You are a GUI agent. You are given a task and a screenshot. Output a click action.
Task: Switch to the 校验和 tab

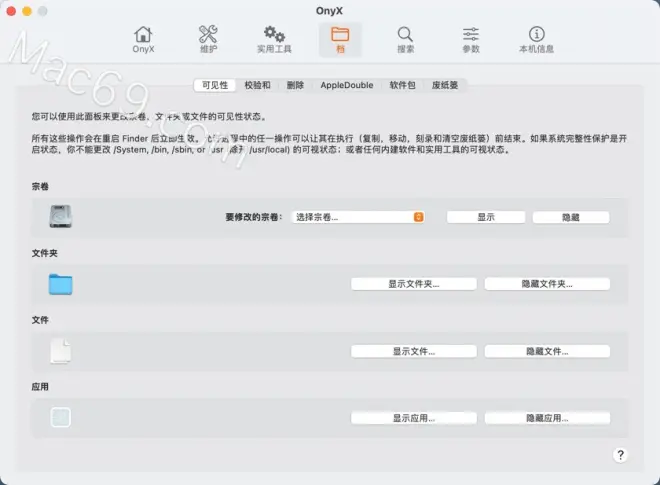click(x=257, y=86)
